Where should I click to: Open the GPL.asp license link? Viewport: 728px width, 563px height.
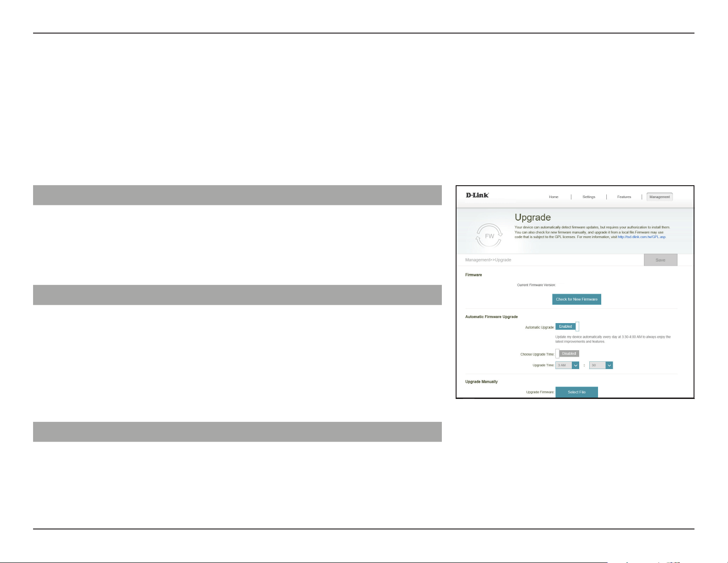[x=642, y=237]
